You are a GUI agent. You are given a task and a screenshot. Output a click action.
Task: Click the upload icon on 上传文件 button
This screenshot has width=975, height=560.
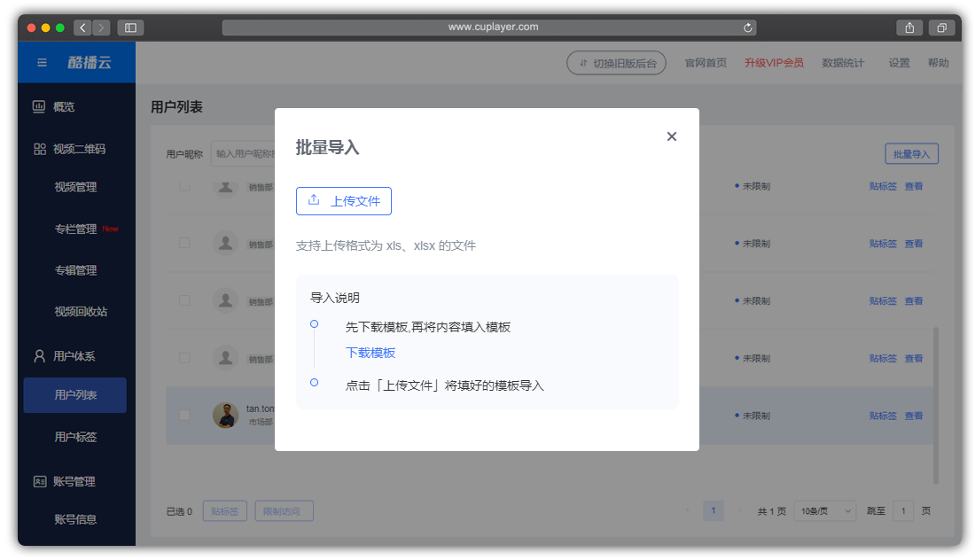pyautogui.click(x=312, y=201)
